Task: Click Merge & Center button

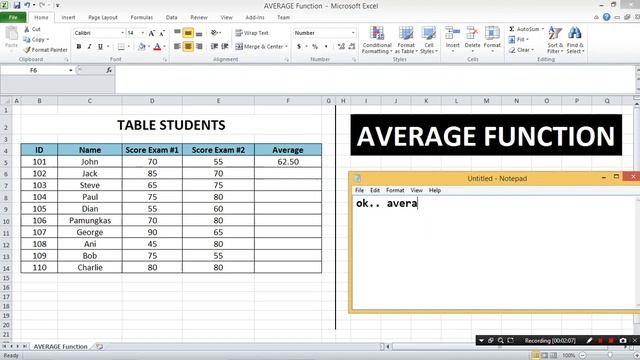Action: (x=259, y=47)
